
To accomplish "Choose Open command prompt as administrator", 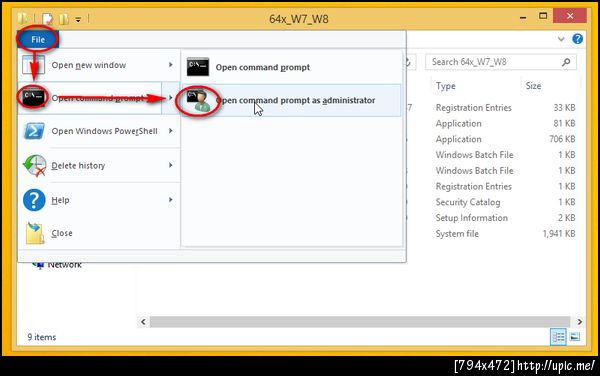I will (291, 100).
